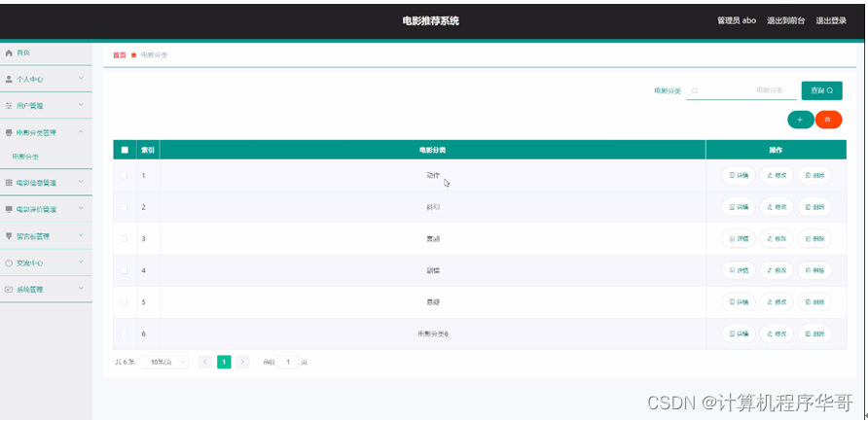868x421 pixels.
Task: Click the person icon for 个人中心
Action: (x=9, y=79)
